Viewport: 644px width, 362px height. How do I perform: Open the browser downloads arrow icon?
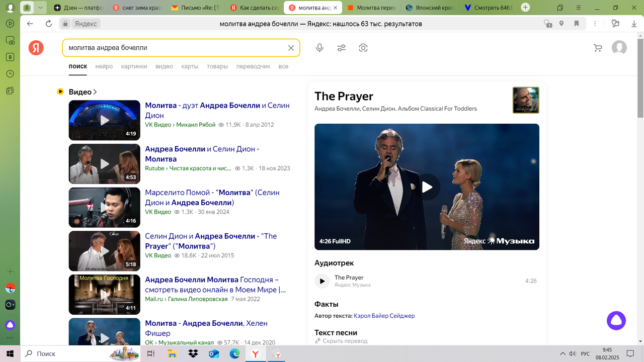tap(634, 24)
